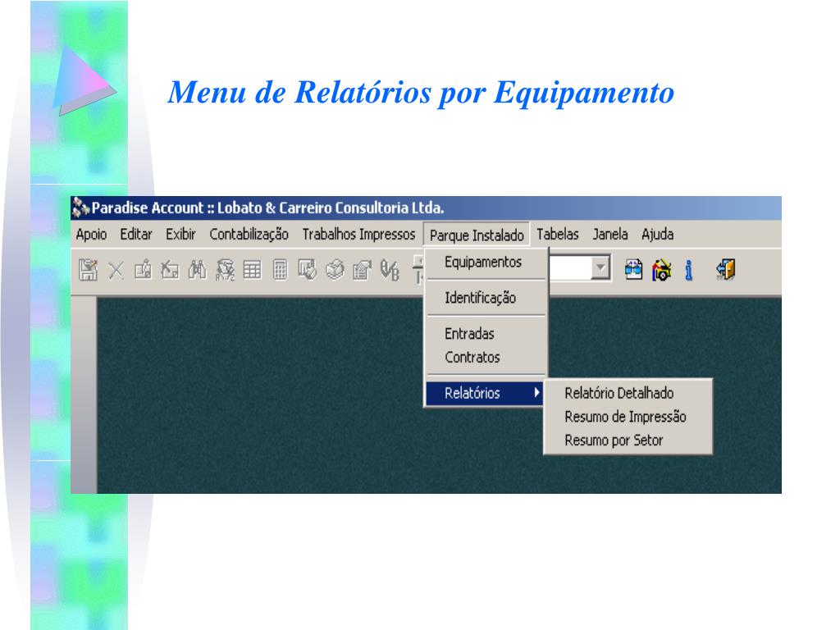Viewport: 840px width, 630px height.
Task: Click the exit door toolbar icon
Action: [x=725, y=269]
